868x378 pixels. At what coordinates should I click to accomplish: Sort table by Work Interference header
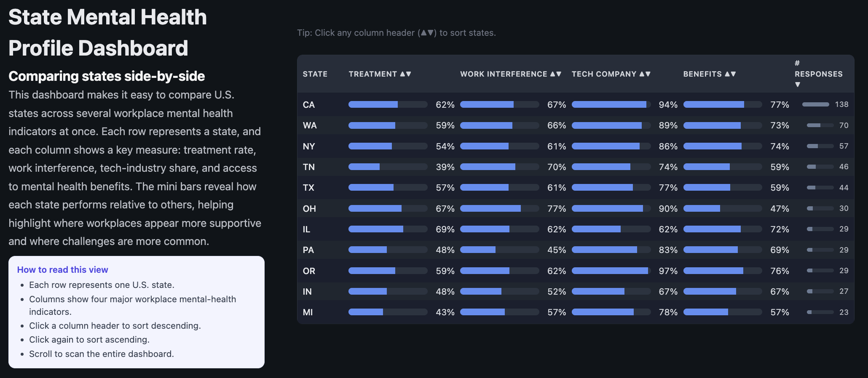(x=510, y=74)
